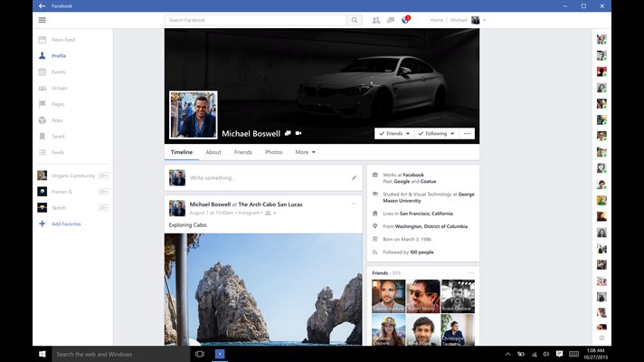Image resolution: width=644 pixels, height=362 pixels.
Task: Click the pencil icon in Write something box
Action: pos(354,178)
